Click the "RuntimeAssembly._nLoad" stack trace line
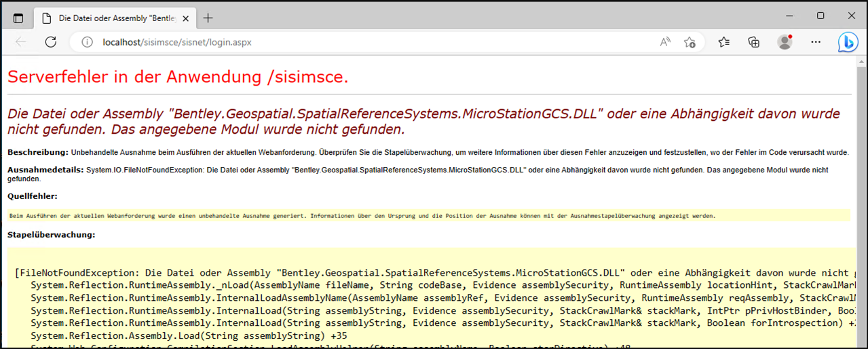This screenshot has width=868, height=349. [x=442, y=286]
